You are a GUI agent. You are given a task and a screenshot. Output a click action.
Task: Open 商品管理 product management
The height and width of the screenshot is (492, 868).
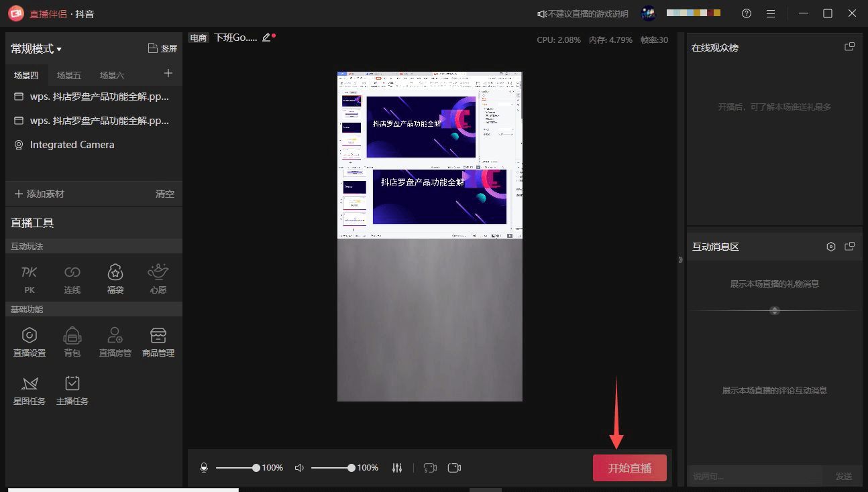(x=158, y=342)
